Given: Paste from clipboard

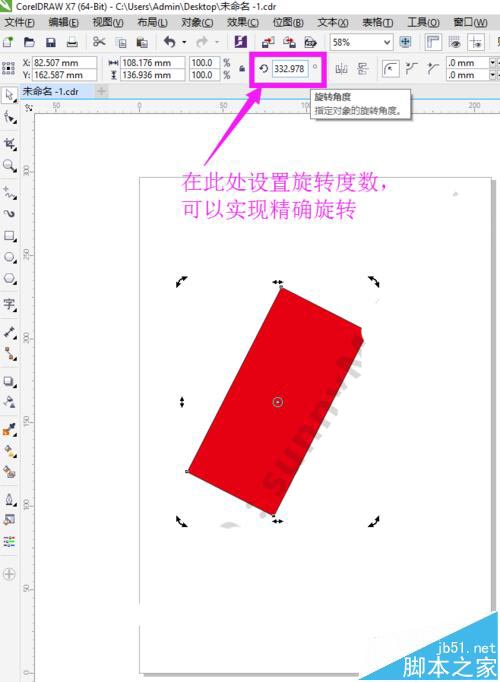Looking at the screenshot, I should pos(142,42).
